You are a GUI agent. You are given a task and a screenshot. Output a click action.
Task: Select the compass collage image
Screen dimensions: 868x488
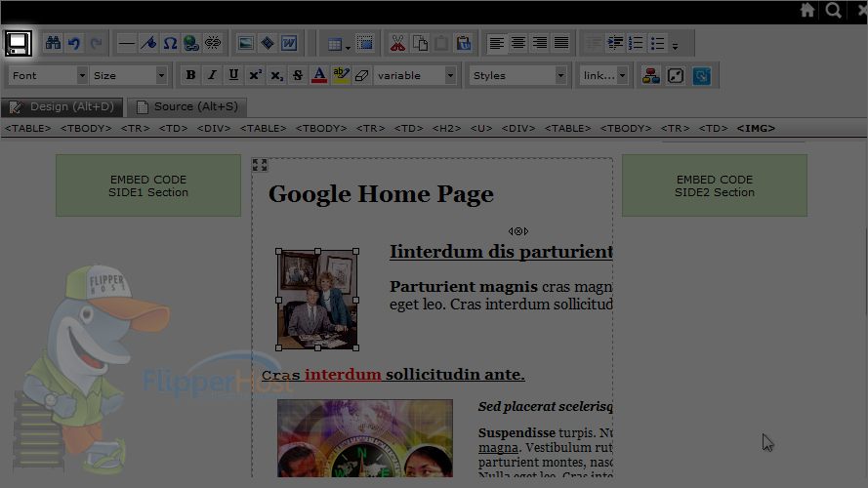pos(365,438)
